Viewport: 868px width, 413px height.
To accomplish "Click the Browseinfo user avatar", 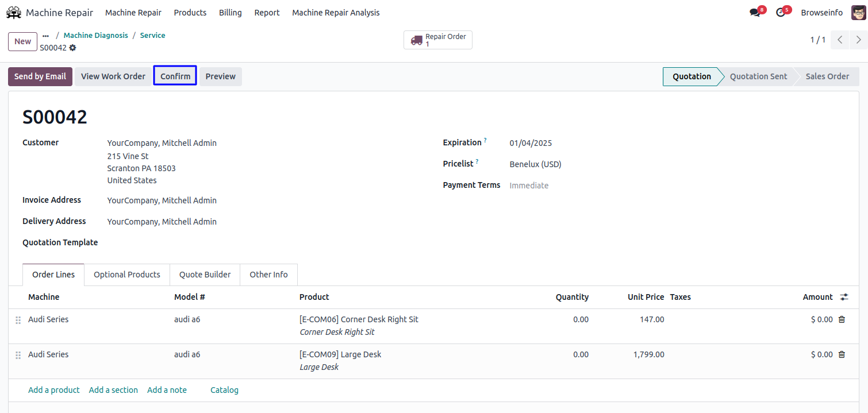I will [858, 13].
